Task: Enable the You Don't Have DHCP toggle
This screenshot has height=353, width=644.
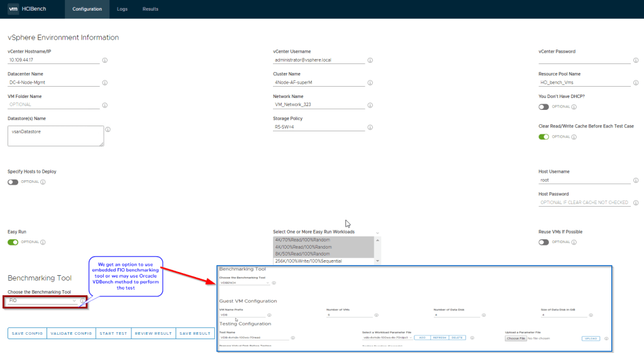Action: [x=544, y=107]
